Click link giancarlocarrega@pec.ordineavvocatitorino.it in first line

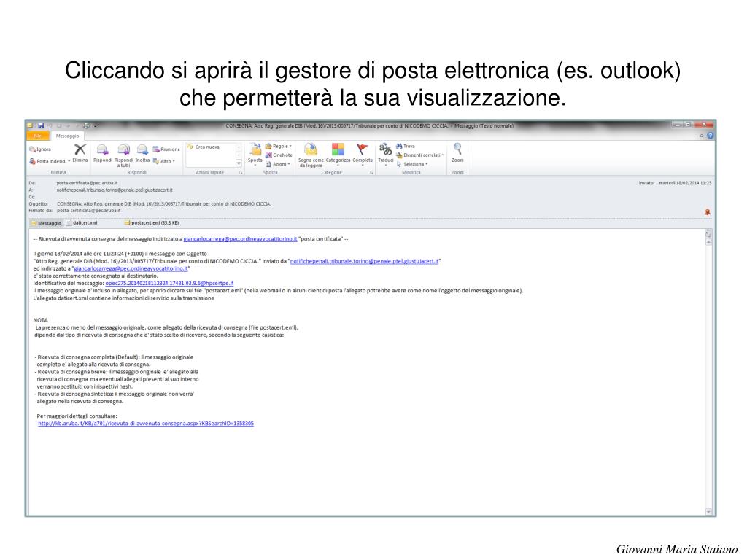click(x=240, y=239)
